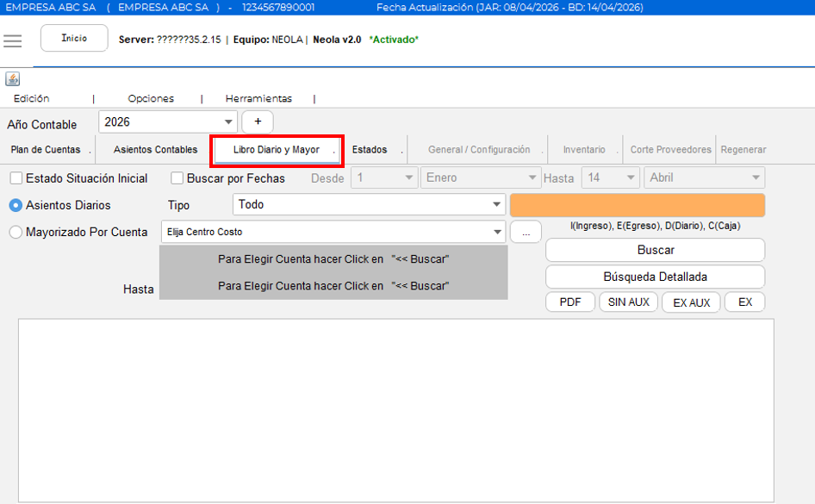Click the Java application icon
The height and width of the screenshot is (504, 815).
[12, 79]
